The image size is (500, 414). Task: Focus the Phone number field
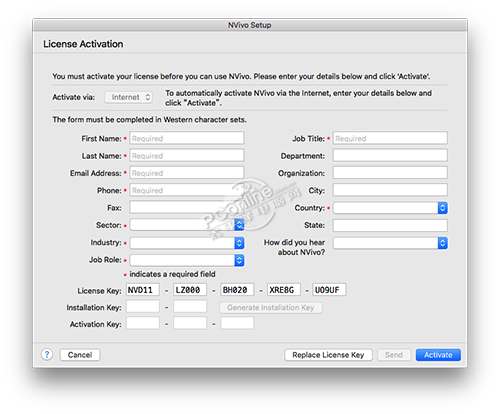(187, 190)
